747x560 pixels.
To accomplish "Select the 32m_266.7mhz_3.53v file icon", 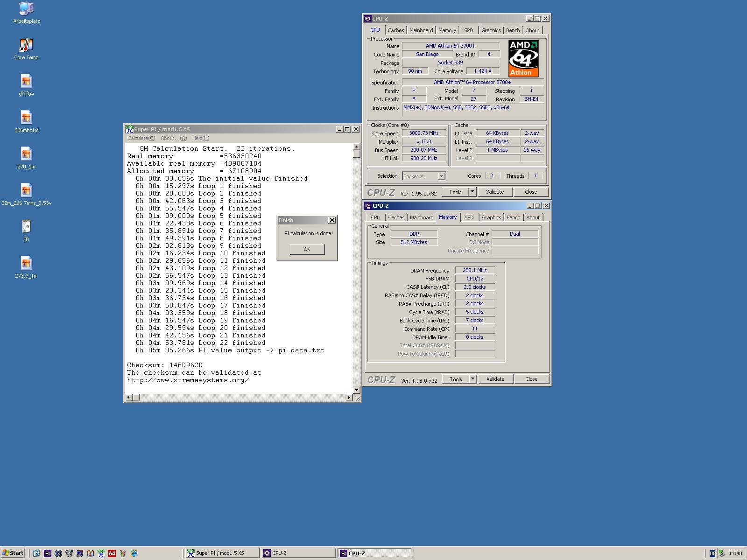I will click(x=26, y=195).
